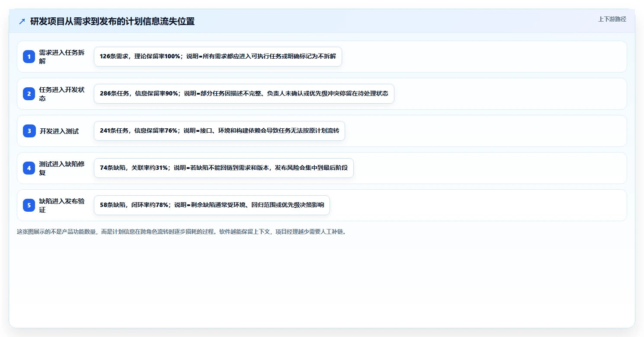Image resolution: width=644 pixels, height=337 pixels.
Task: Click the title 研发项目从需求到发布的计划信息流失位置
Action: point(112,21)
